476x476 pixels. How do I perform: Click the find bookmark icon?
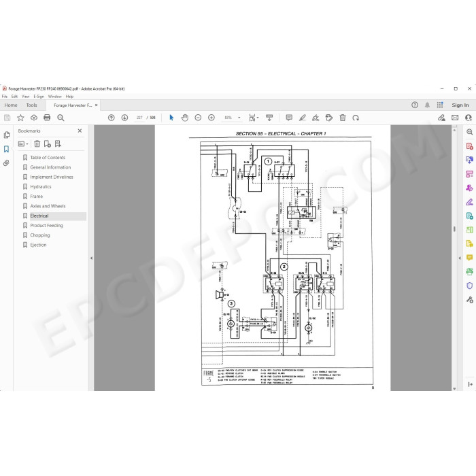point(58,144)
